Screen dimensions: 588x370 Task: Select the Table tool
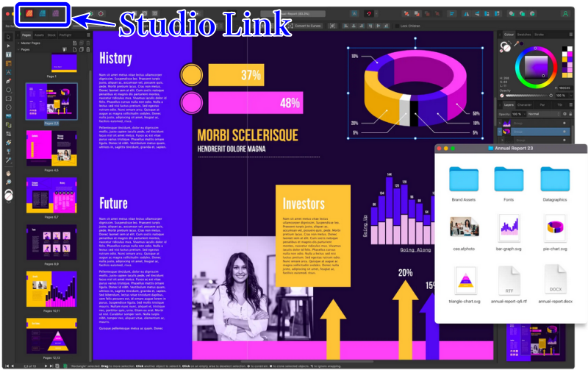click(x=8, y=63)
